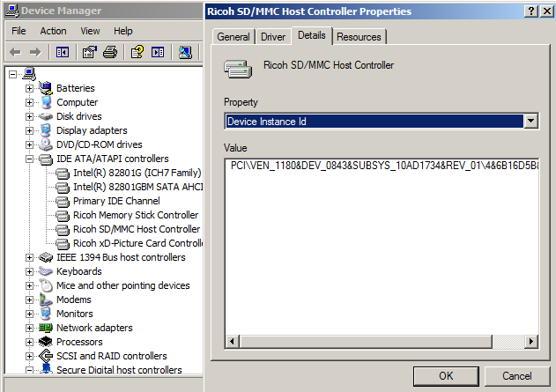The image size is (556, 392).
Task: Select Intel(R) 82801GBM SATA AHCI
Action: 137,187
